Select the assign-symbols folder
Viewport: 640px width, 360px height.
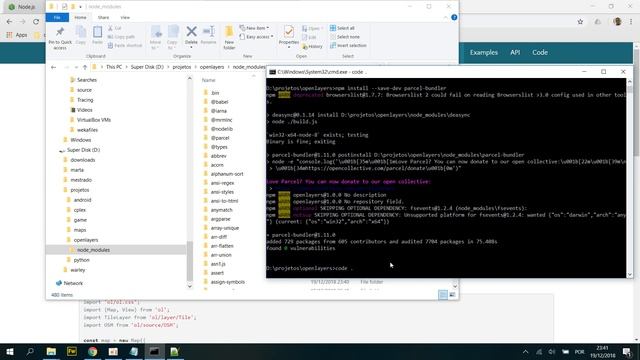click(x=228, y=282)
